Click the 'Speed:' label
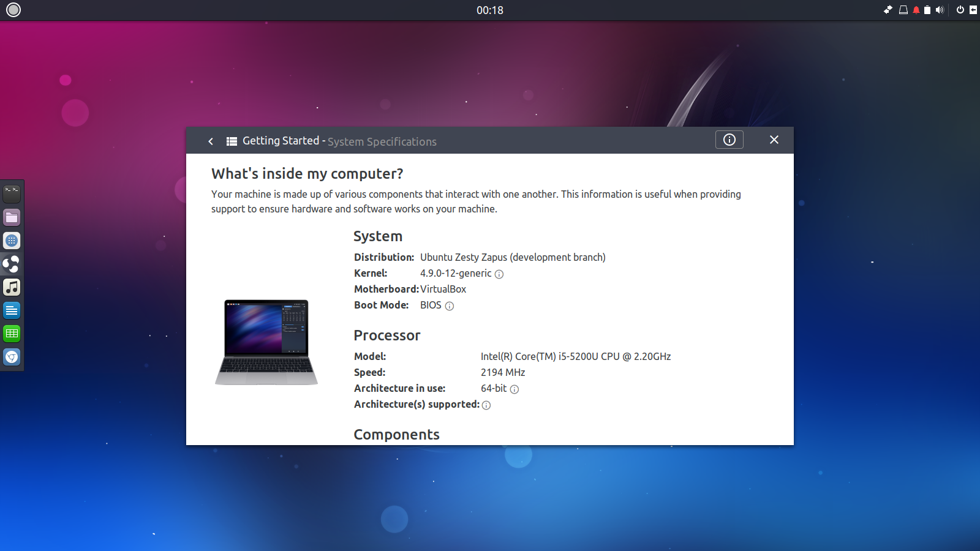This screenshot has height=551, width=980. [369, 372]
